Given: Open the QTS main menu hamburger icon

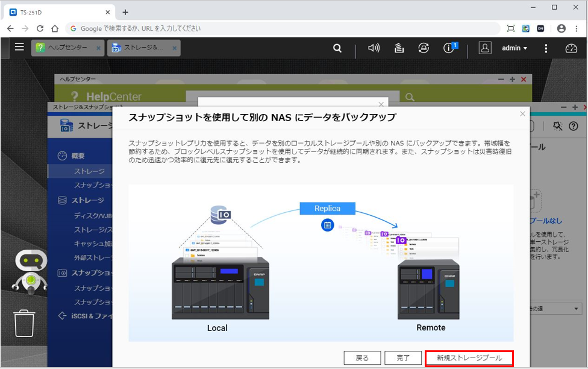Looking at the screenshot, I should (19, 47).
